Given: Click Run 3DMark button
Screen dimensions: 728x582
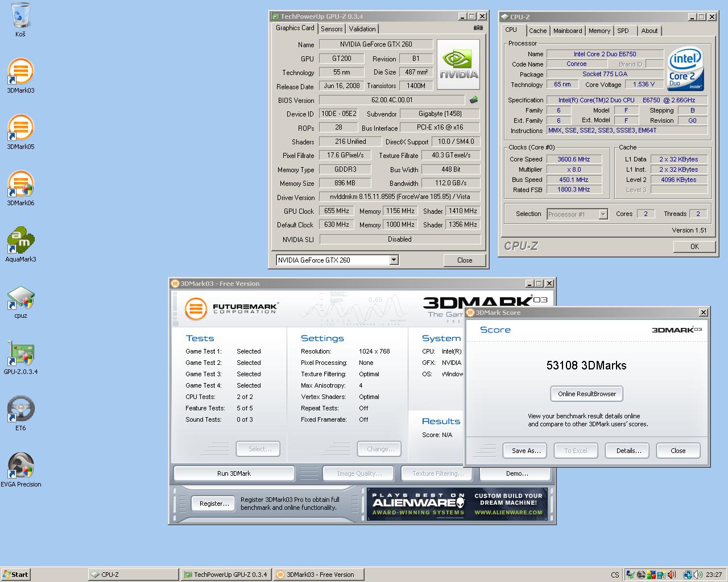Looking at the screenshot, I should pyautogui.click(x=234, y=473).
